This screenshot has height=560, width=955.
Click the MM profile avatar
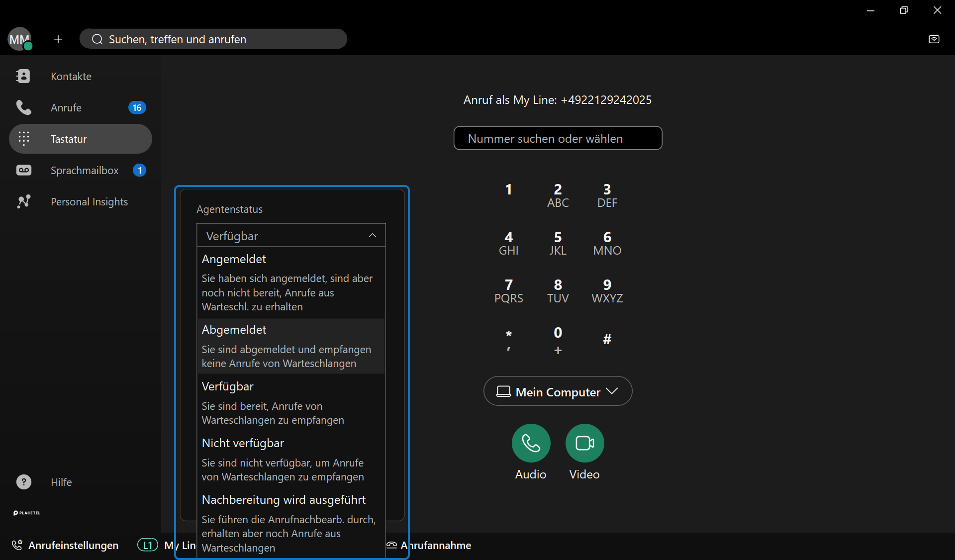[19, 39]
